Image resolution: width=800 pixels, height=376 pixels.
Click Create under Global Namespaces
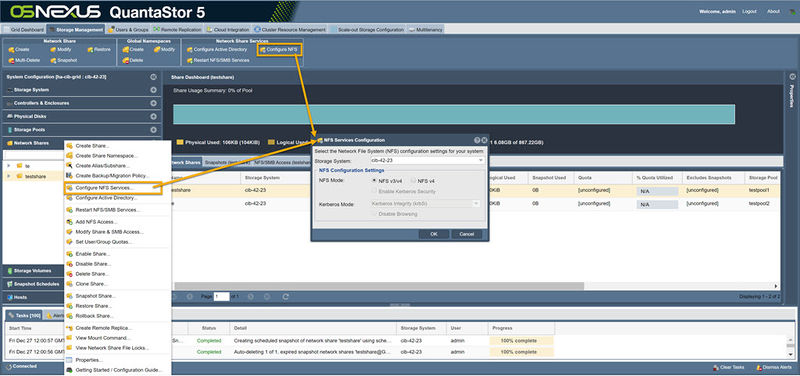tap(133, 49)
